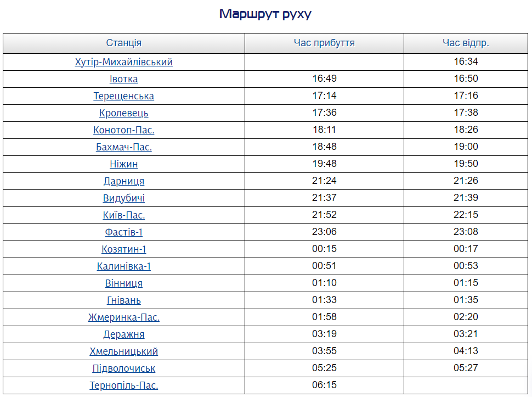Click the Івотка station link
This screenshot has width=532, height=397.
[x=123, y=79]
